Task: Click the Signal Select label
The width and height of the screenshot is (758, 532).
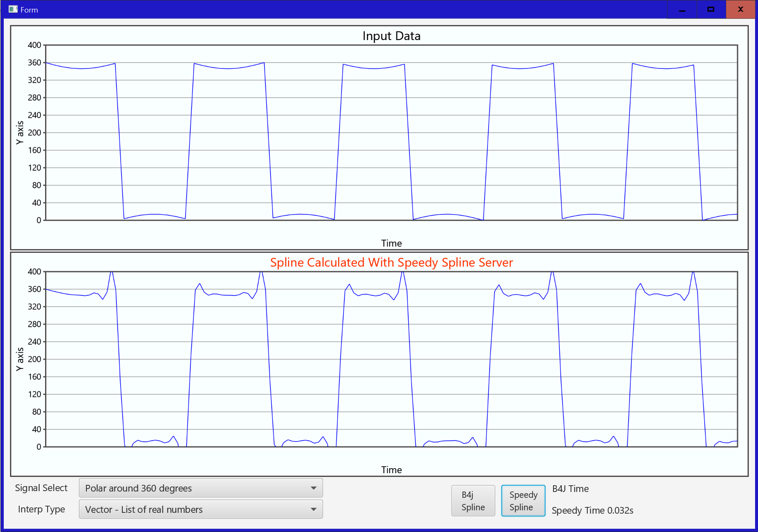Action: pyautogui.click(x=41, y=488)
